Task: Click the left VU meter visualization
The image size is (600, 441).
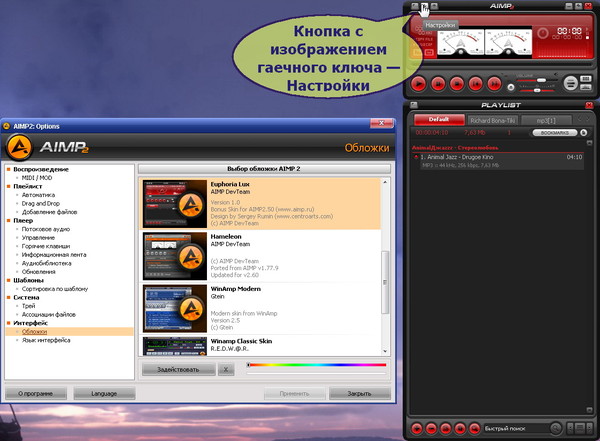Action: [460, 42]
